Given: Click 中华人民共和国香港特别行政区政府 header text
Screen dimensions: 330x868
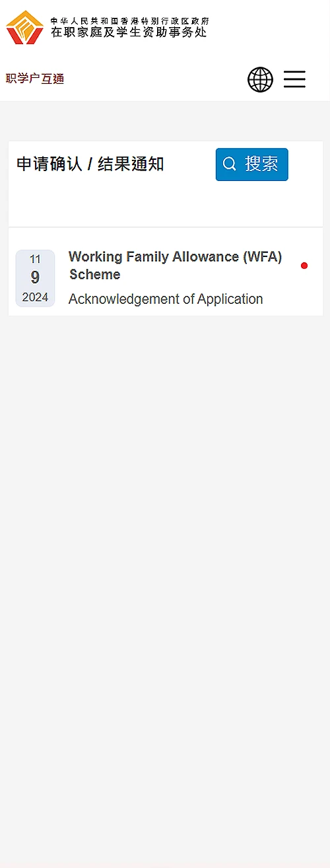Looking at the screenshot, I should click(x=129, y=20).
